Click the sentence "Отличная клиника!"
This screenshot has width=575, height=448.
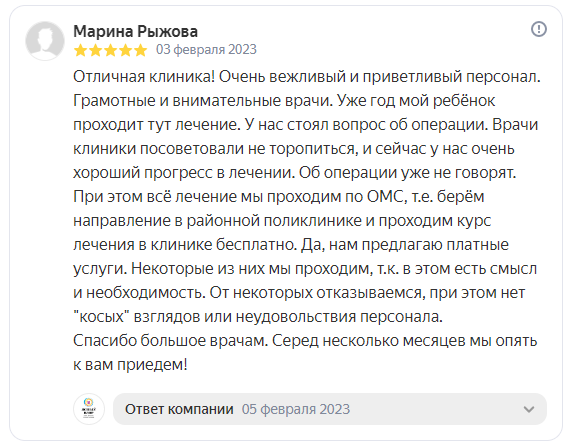tap(144, 77)
